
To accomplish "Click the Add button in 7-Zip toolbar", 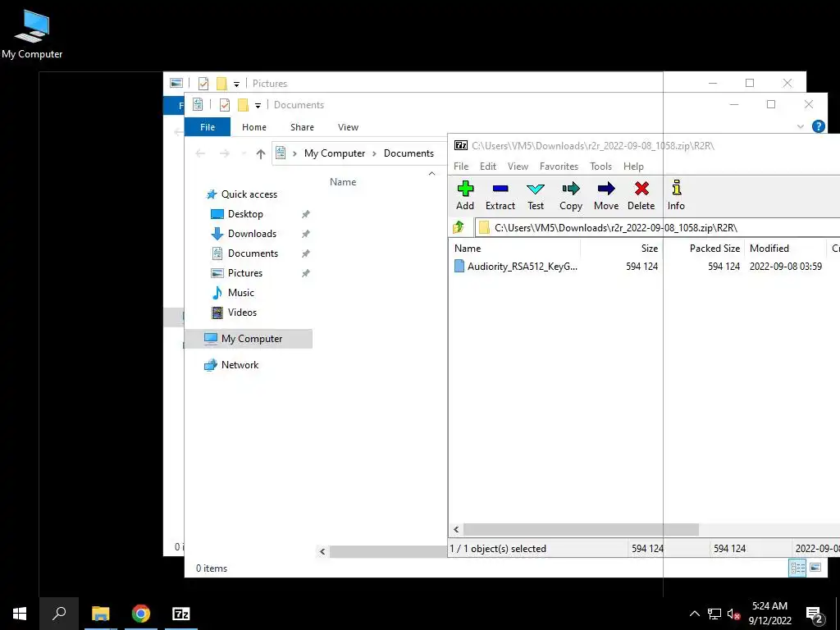I will (x=465, y=195).
